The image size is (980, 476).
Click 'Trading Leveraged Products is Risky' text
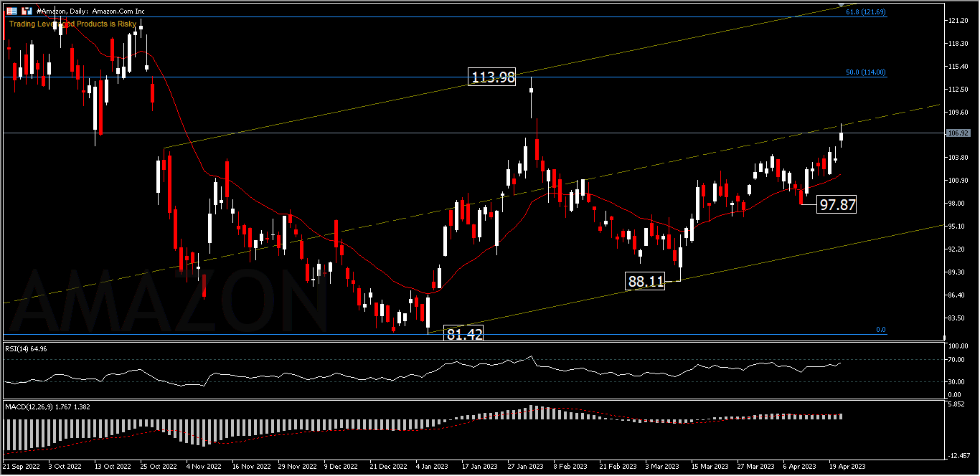pos(72,24)
